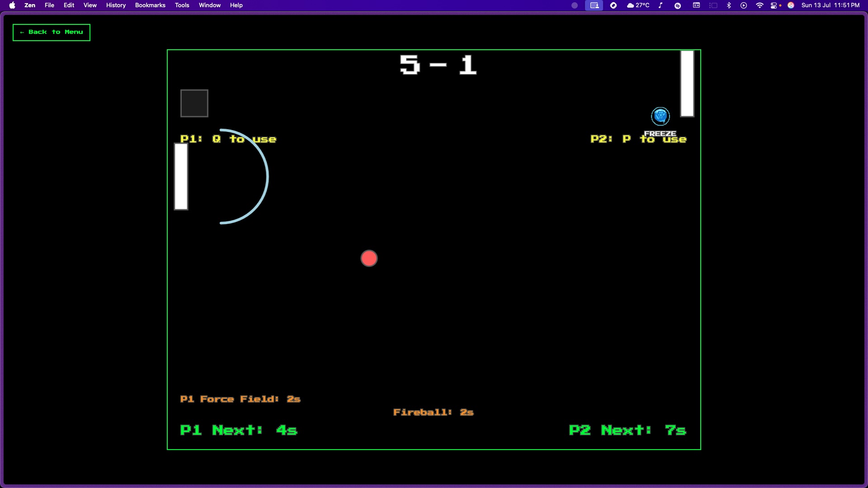Click the weather 27°C menu bar item

pos(638,5)
